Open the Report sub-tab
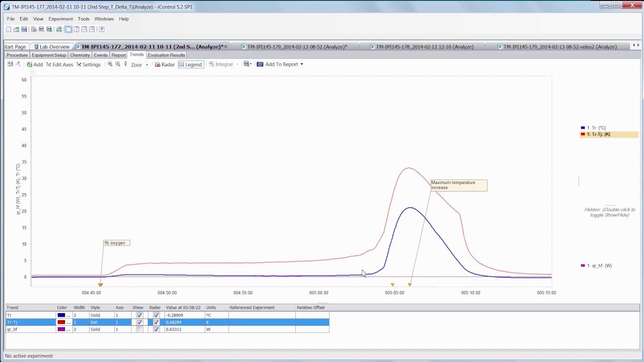The width and height of the screenshot is (644, 362). click(119, 55)
